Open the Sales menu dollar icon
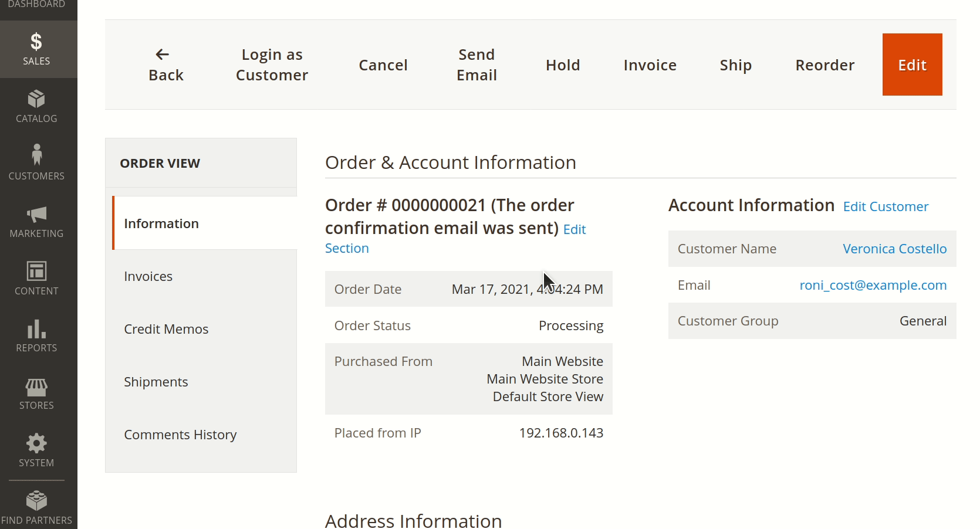980x529 pixels. [36, 42]
